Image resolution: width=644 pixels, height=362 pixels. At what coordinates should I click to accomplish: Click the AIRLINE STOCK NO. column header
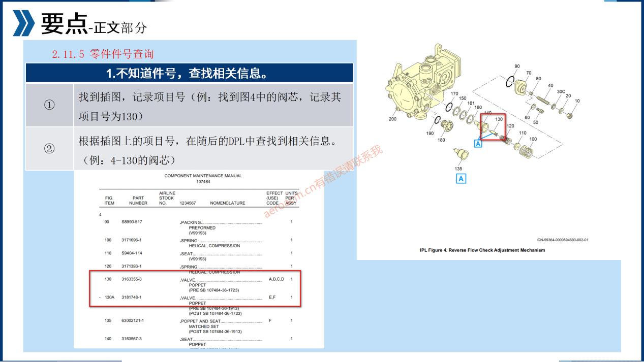tap(167, 198)
